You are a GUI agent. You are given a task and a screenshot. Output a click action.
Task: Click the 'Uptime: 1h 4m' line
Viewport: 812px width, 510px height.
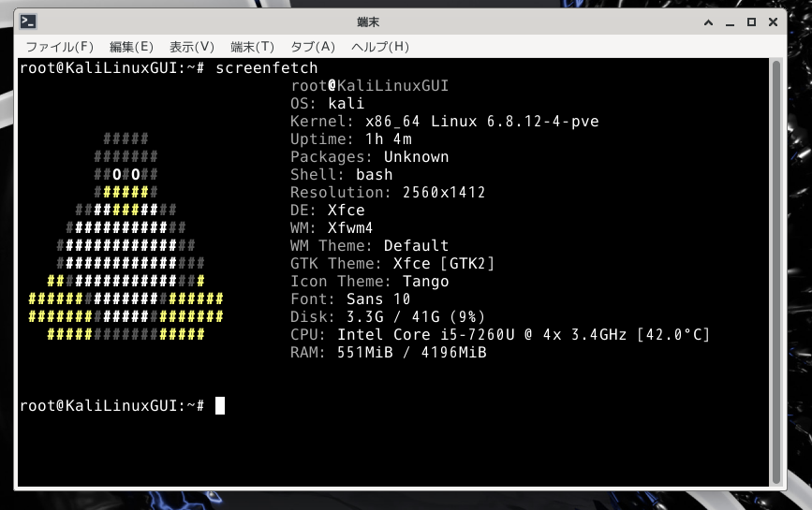(x=351, y=139)
